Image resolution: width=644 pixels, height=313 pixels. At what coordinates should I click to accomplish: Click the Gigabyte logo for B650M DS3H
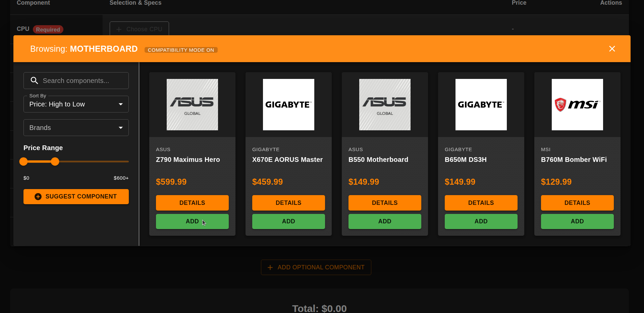tap(481, 104)
